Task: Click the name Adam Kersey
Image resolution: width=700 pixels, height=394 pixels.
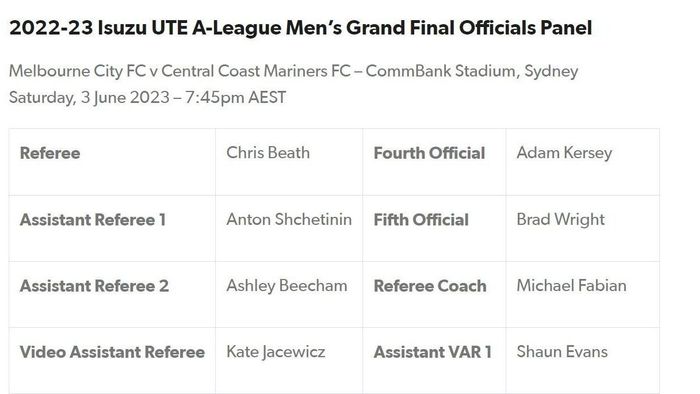Action: click(564, 153)
